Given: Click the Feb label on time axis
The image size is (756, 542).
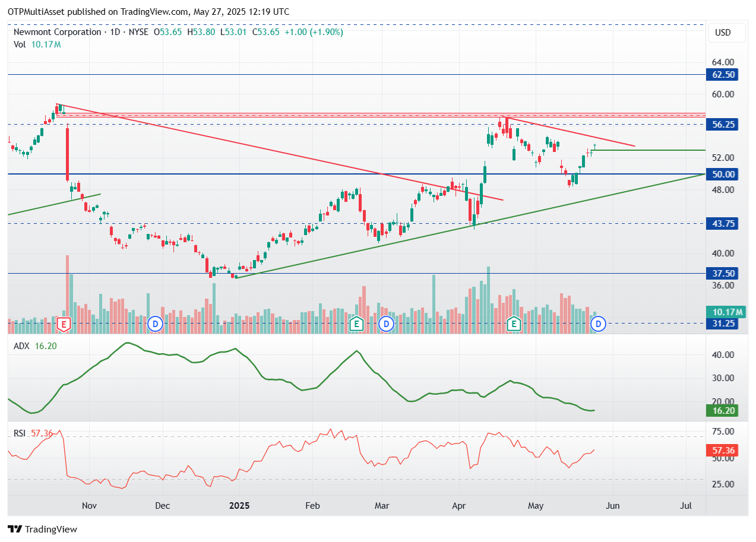Looking at the screenshot, I should coord(312,506).
